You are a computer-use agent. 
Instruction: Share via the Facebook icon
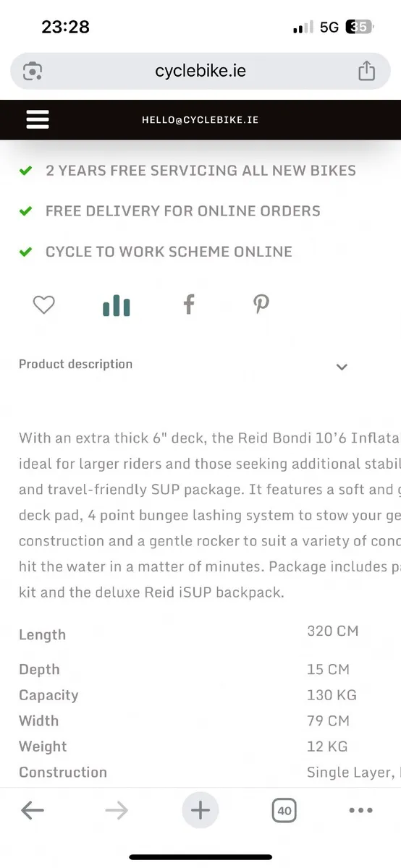pyautogui.click(x=189, y=305)
